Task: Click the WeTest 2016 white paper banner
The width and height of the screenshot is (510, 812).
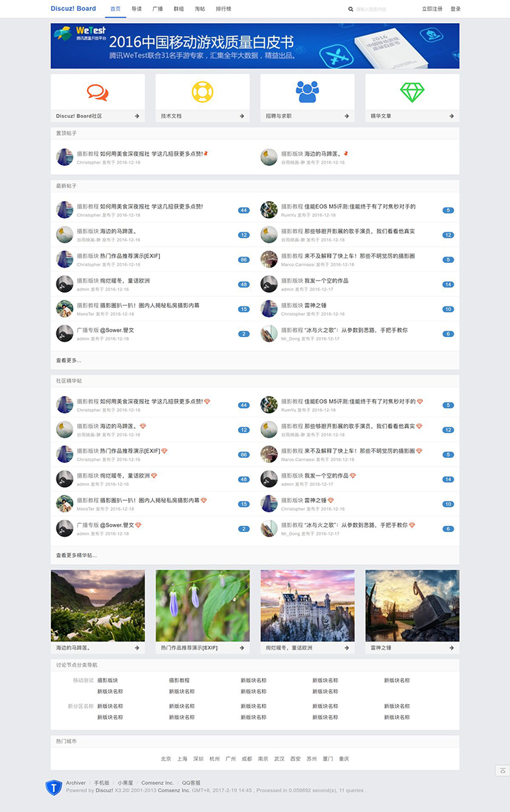Action: (255, 46)
